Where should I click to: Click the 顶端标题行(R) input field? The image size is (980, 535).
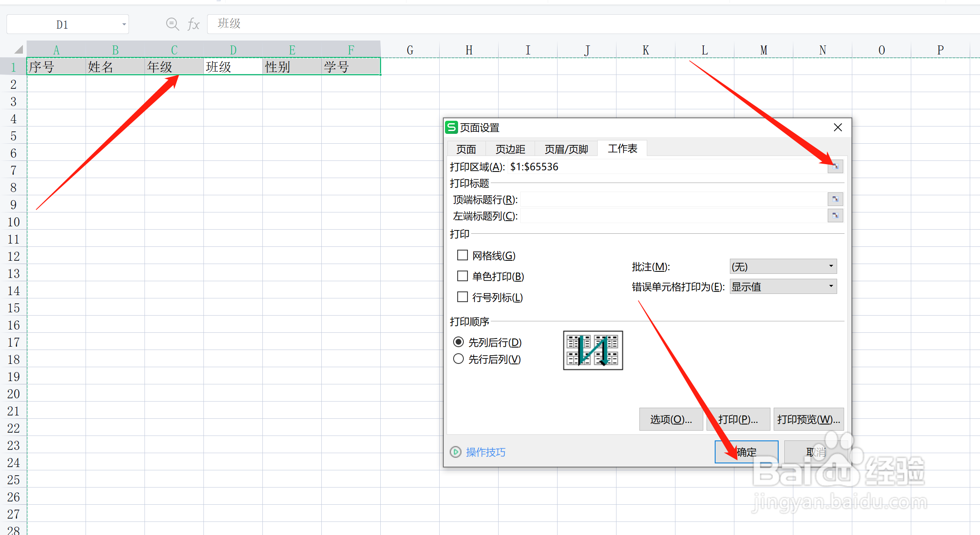(674, 199)
